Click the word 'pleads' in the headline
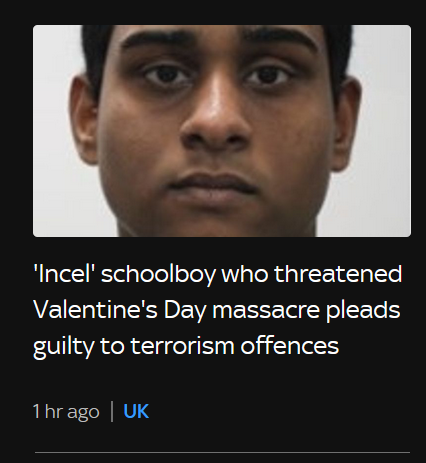Screen dimensions: 426x463 tap(363, 310)
